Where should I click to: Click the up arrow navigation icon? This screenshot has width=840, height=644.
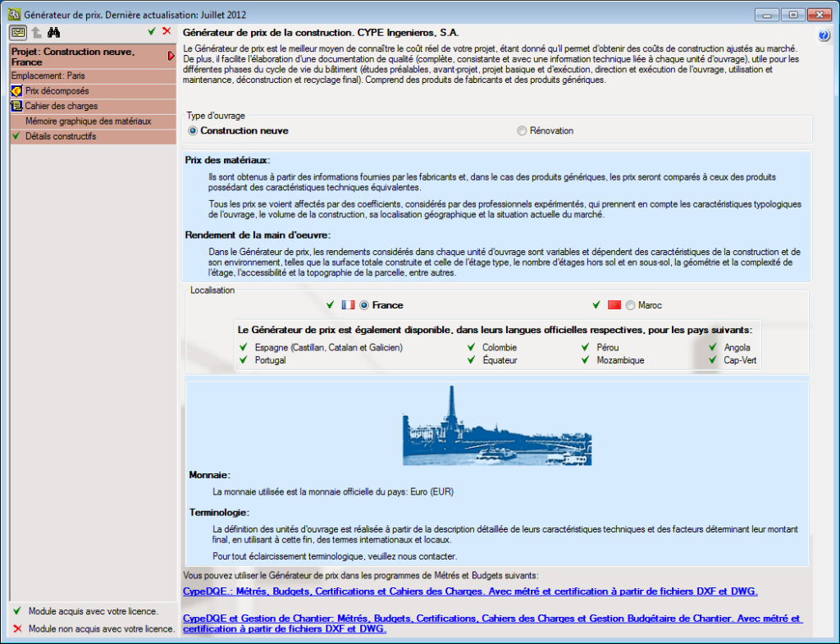(x=36, y=32)
